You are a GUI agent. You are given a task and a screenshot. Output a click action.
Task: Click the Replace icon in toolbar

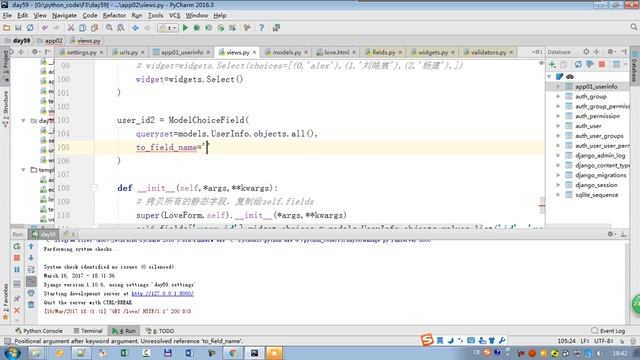coord(121,28)
